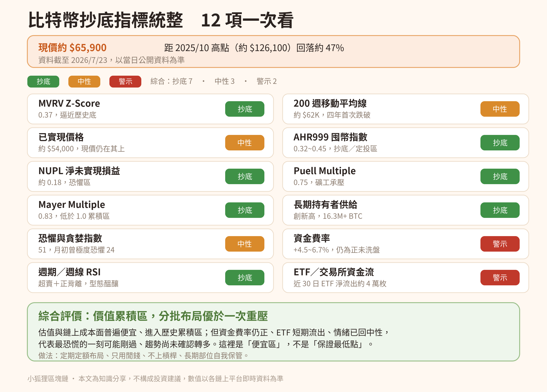This screenshot has height=392, width=547.
Task: Click the text 距 2025/10 高點（約 $126,100）回落約 47%
Action: 254,48
